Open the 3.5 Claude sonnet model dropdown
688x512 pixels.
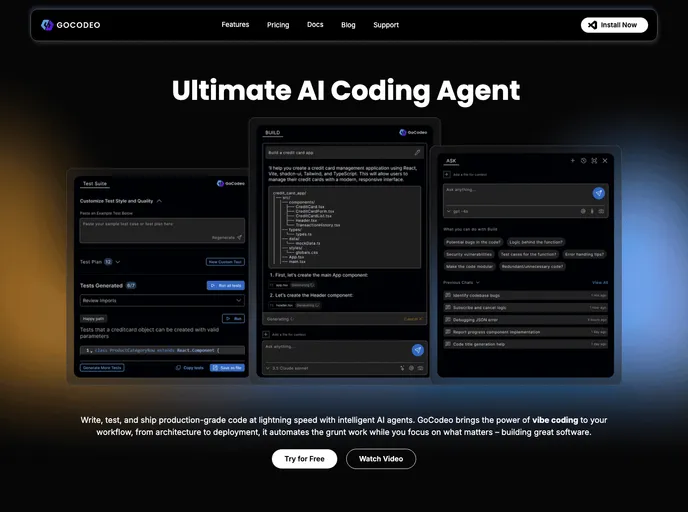point(287,368)
